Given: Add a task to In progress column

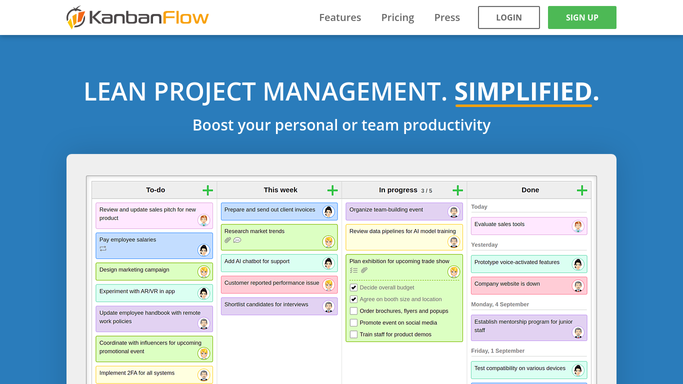Looking at the screenshot, I should [457, 190].
